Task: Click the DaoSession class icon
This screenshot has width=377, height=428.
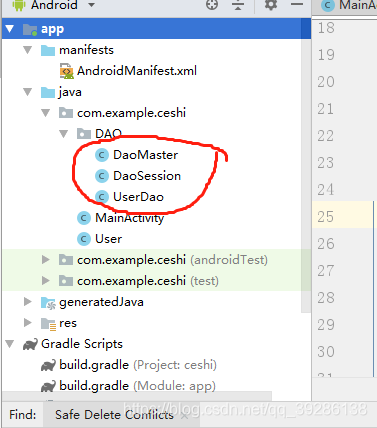Action: (x=102, y=176)
